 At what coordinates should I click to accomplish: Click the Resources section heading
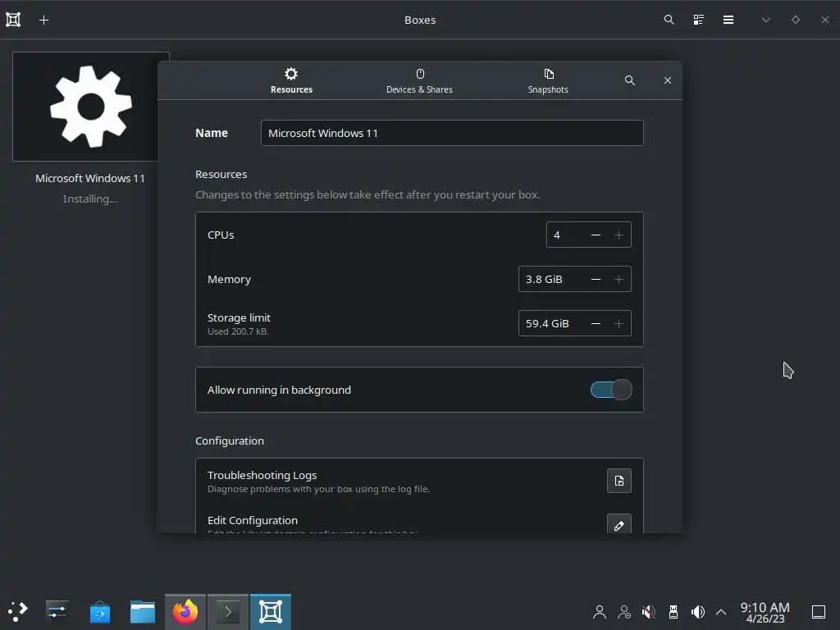[221, 175]
